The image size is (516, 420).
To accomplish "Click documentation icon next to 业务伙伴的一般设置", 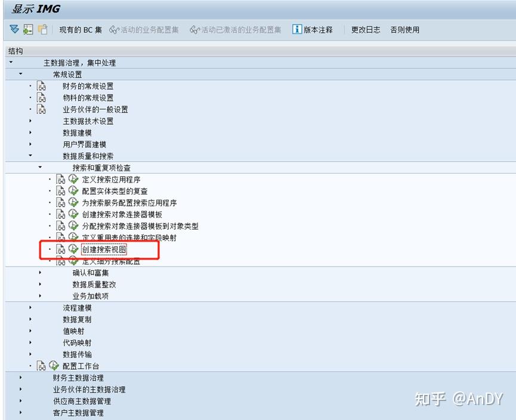I will (42, 109).
